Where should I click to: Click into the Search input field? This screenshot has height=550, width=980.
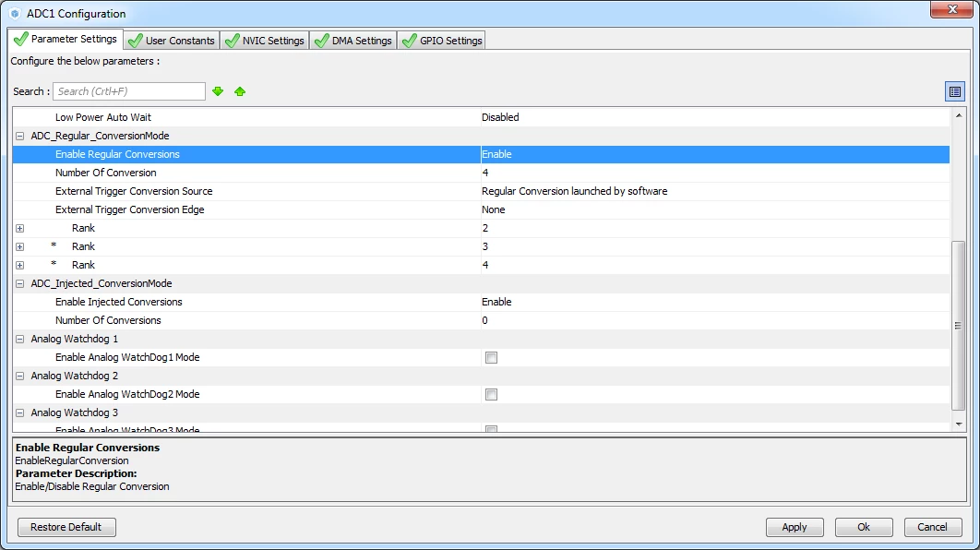click(129, 91)
